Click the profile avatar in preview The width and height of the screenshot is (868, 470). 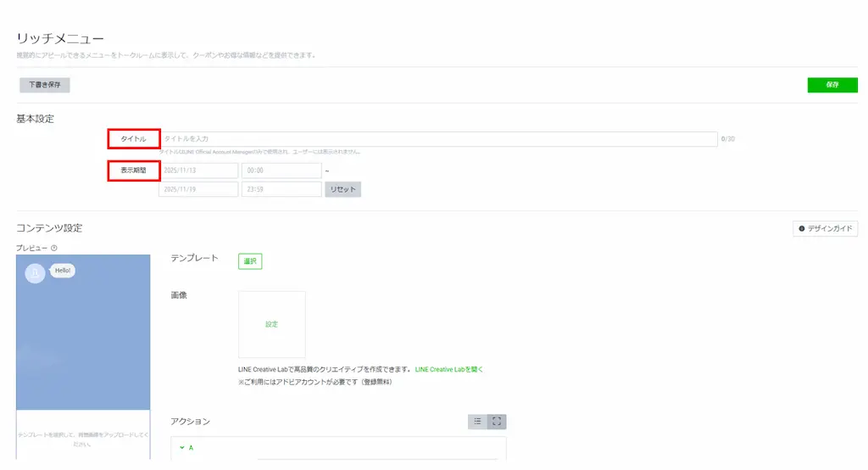coord(35,273)
